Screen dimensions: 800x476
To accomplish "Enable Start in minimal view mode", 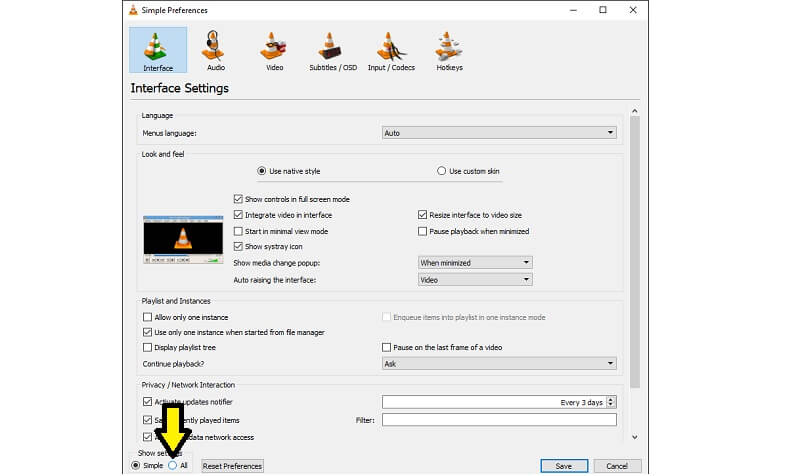I will pos(238,231).
